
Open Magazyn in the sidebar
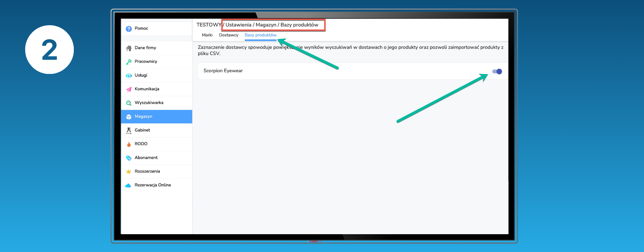[143, 116]
